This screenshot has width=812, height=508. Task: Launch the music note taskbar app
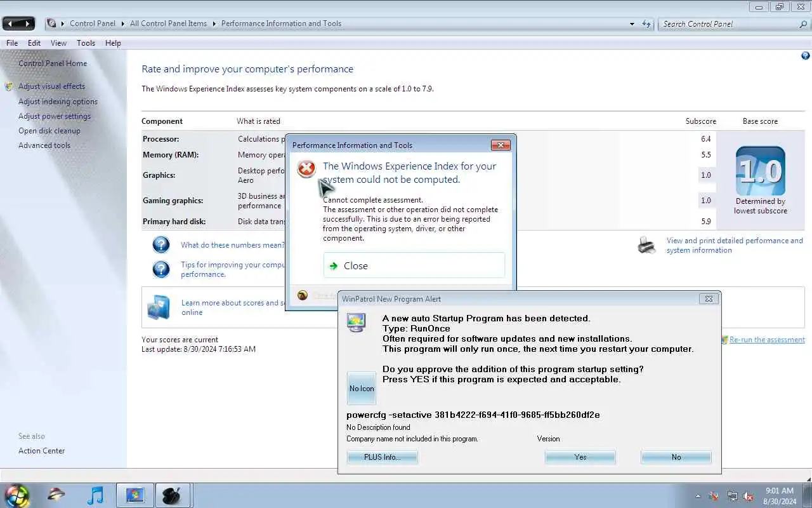(x=95, y=495)
